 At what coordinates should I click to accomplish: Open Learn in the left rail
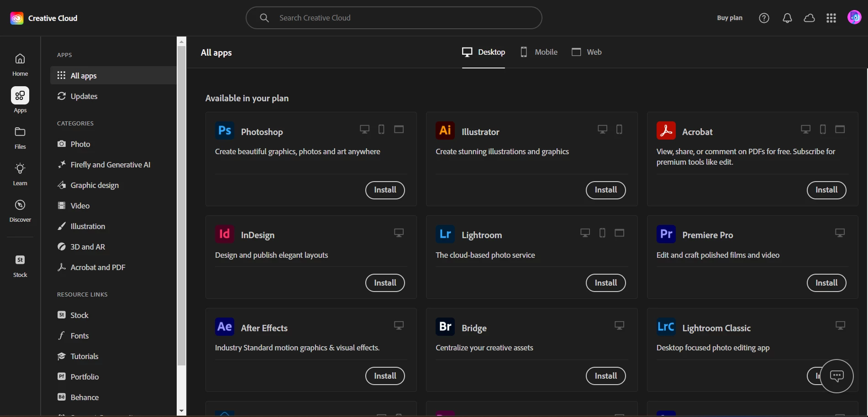point(20,174)
